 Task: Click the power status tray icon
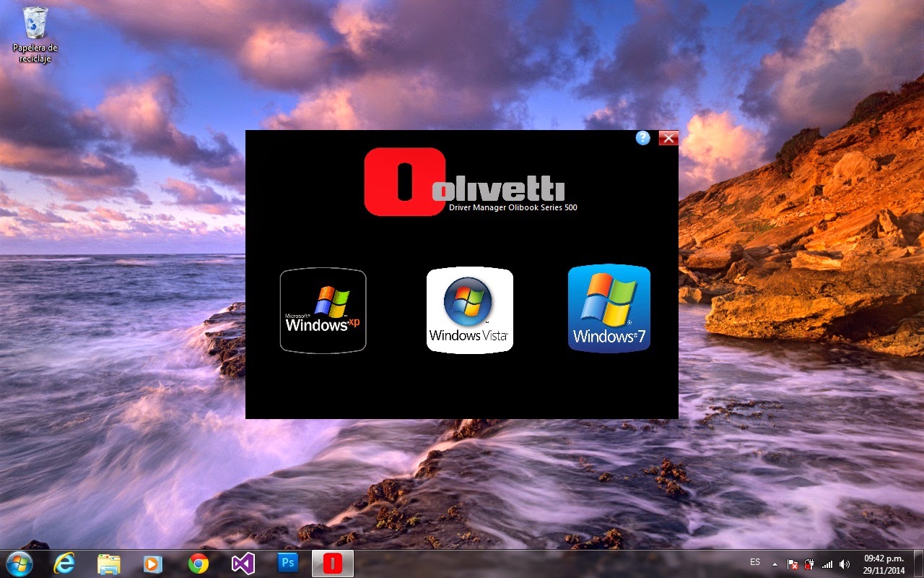point(809,564)
